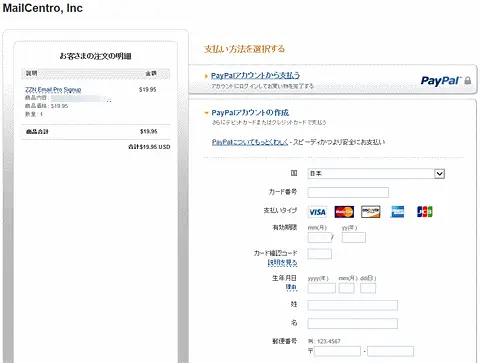
Task: Open the 理由 link under 生年月日
Action: tap(291, 287)
